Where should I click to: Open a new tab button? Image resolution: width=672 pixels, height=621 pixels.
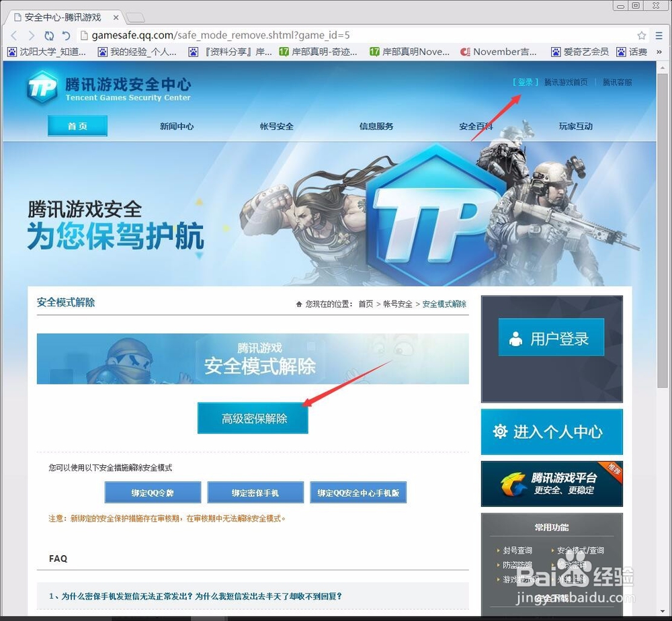point(135,17)
